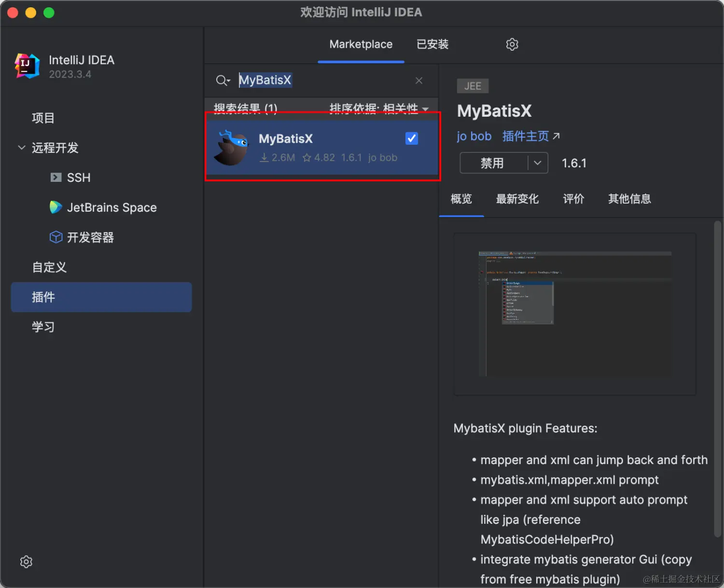Open the 插件主页 link
Viewport: 724px width, 588px height.
[526, 137]
